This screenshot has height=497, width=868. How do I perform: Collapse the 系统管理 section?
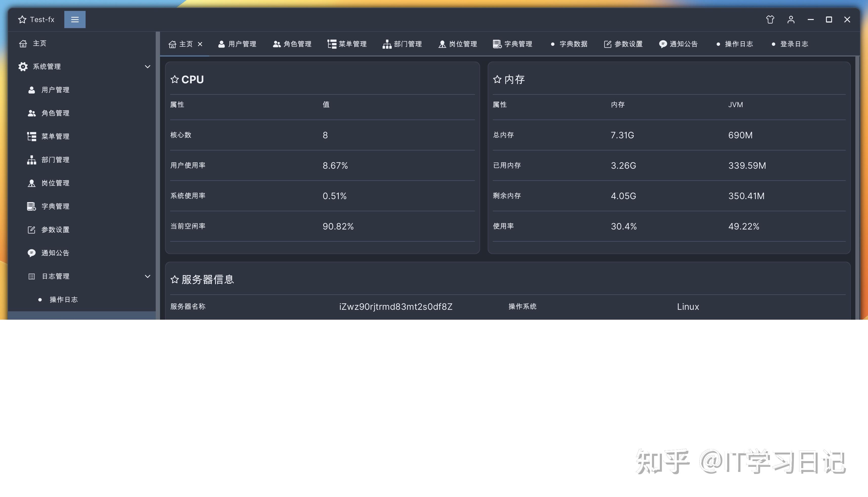[147, 67]
